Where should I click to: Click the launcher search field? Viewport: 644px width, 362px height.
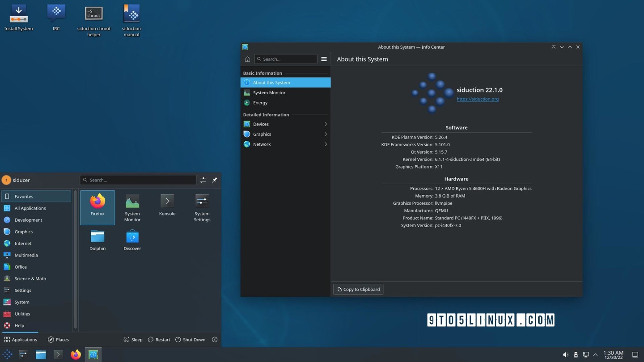(138, 180)
